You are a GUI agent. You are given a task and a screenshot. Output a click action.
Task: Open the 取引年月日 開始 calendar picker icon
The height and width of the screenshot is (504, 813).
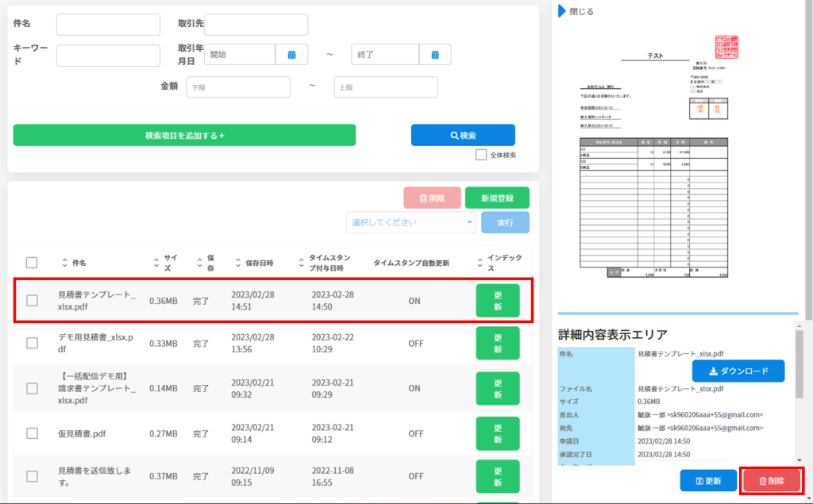291,55
